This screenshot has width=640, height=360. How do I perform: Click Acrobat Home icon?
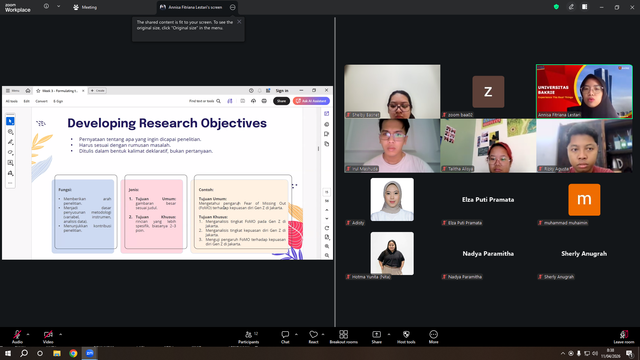(x=28, y=91)
